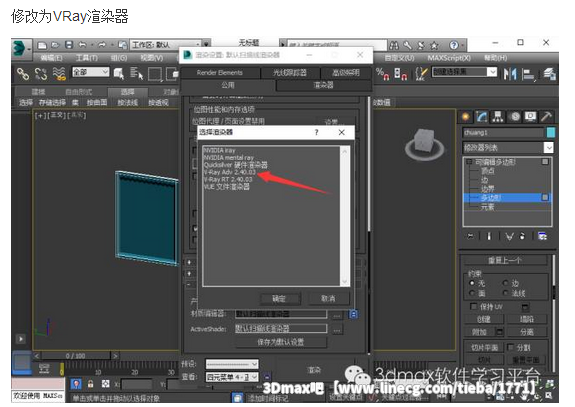575x407 pixels.
Task: Open the 全部 selection filter dropdown
Action: coord(91,72)
